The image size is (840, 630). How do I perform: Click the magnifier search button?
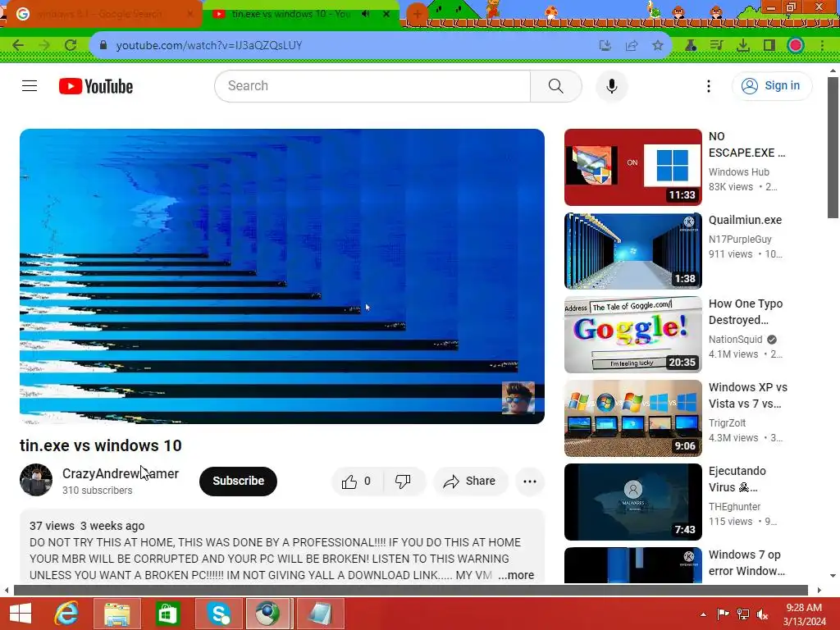tap(556, 85)
